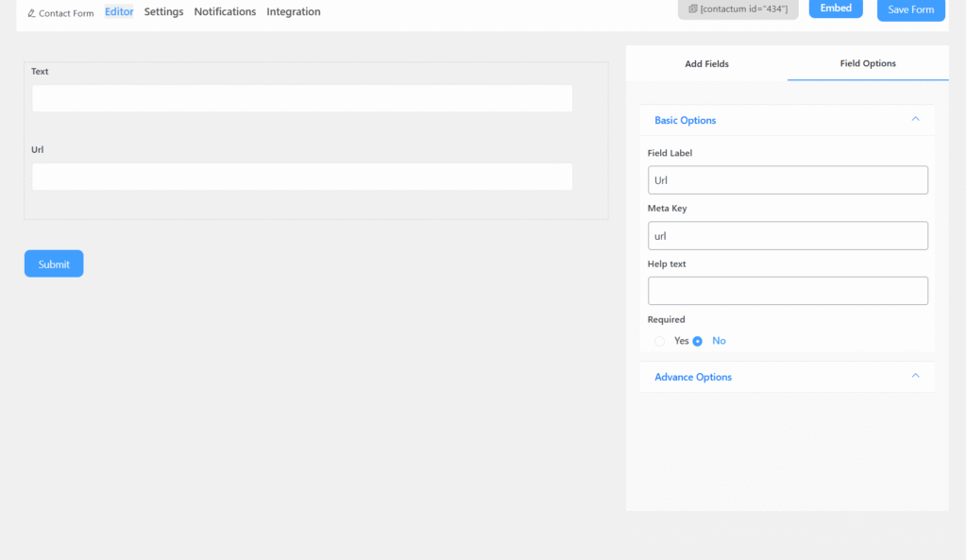This screenshot has height=560, width=967.
Task: Select the Text field in form preview
Action: 302,99
